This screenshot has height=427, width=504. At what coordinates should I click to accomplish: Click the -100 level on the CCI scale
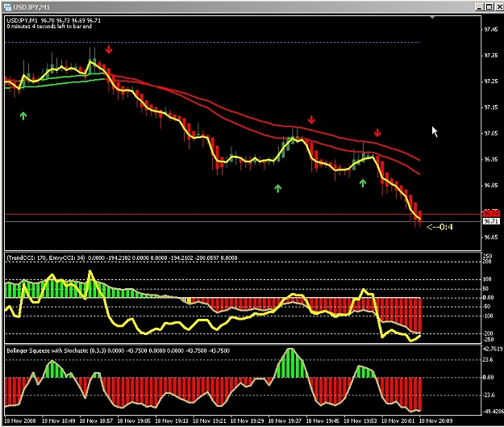[488, 316]
